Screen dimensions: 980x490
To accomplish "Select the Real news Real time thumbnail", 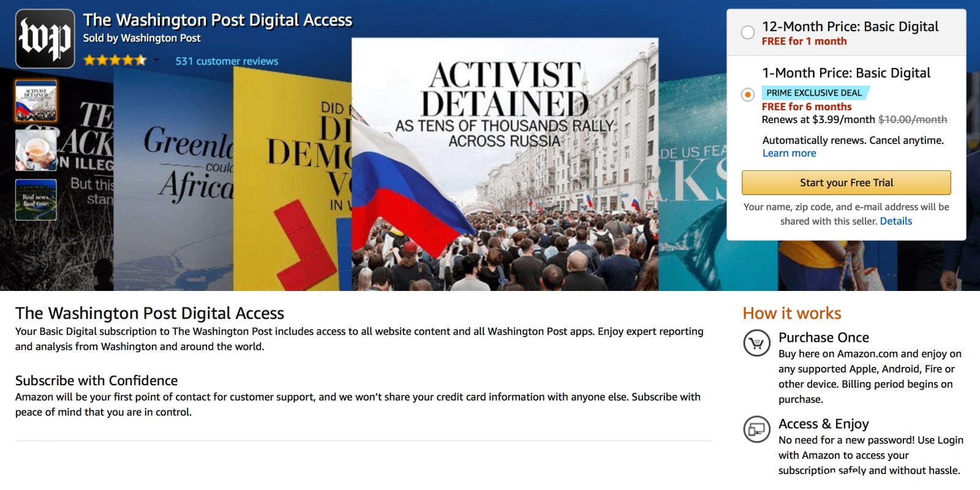I will [x=36, y=200].
